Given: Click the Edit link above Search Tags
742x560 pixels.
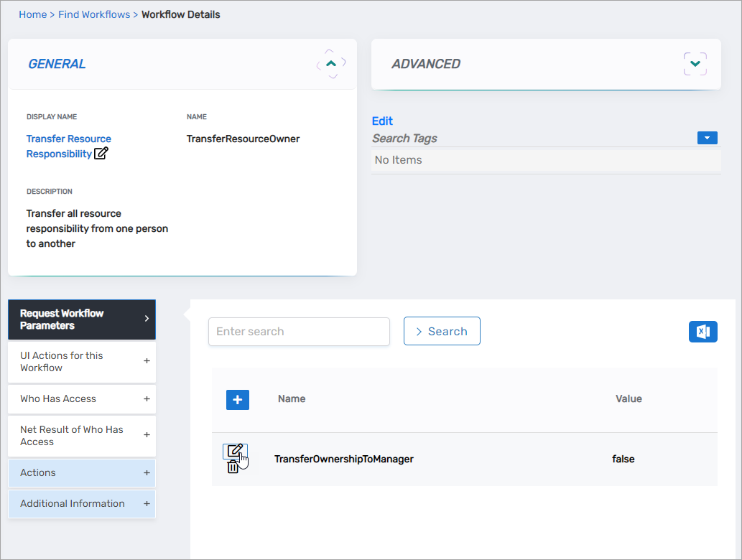Looking at the screenshot, I should [x=382, y=121].
